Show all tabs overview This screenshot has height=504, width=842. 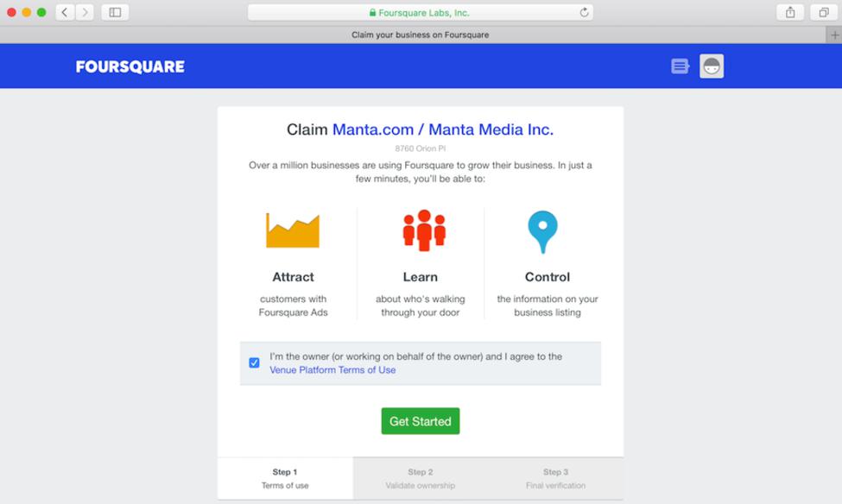pyautogui.click(x=824, y=12)
